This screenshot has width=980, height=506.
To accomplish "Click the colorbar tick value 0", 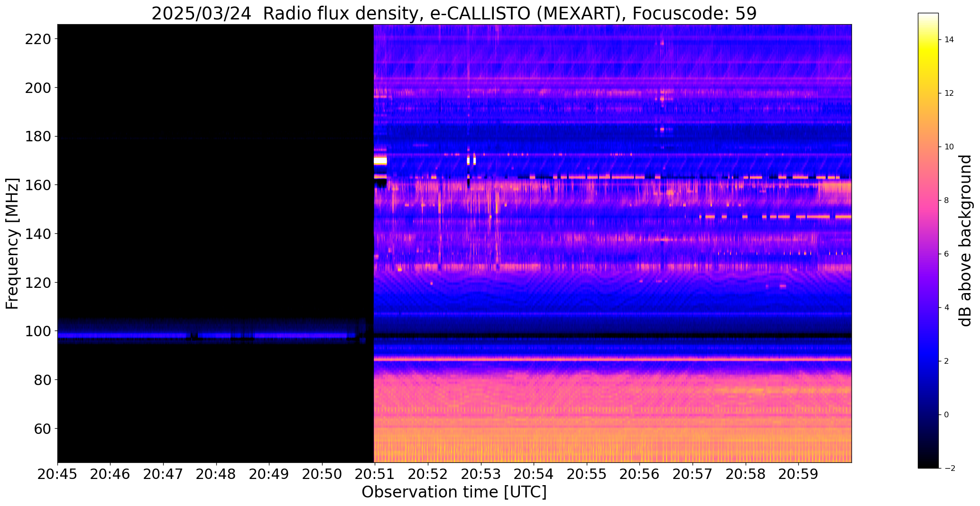I will pyautogui.click(x=946, y=415).
